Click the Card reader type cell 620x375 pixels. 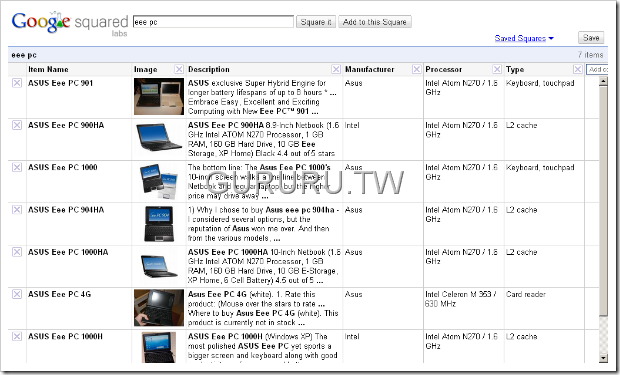525,294
